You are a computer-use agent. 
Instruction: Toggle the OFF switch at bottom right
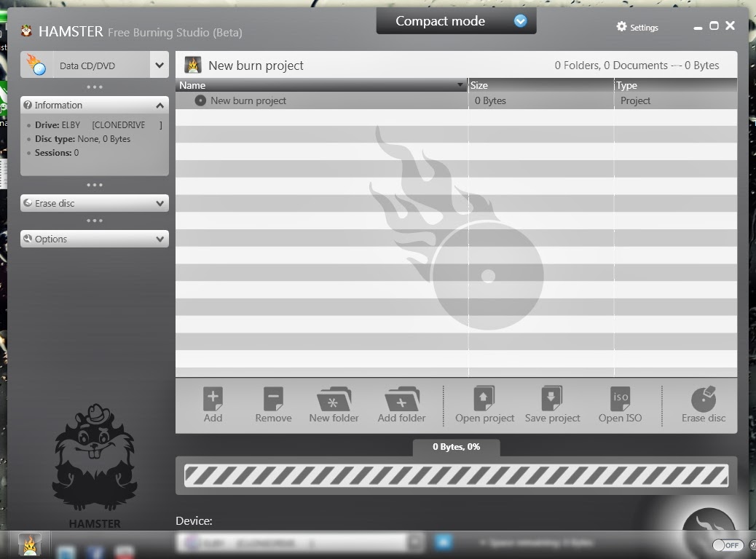click(728, 545)
